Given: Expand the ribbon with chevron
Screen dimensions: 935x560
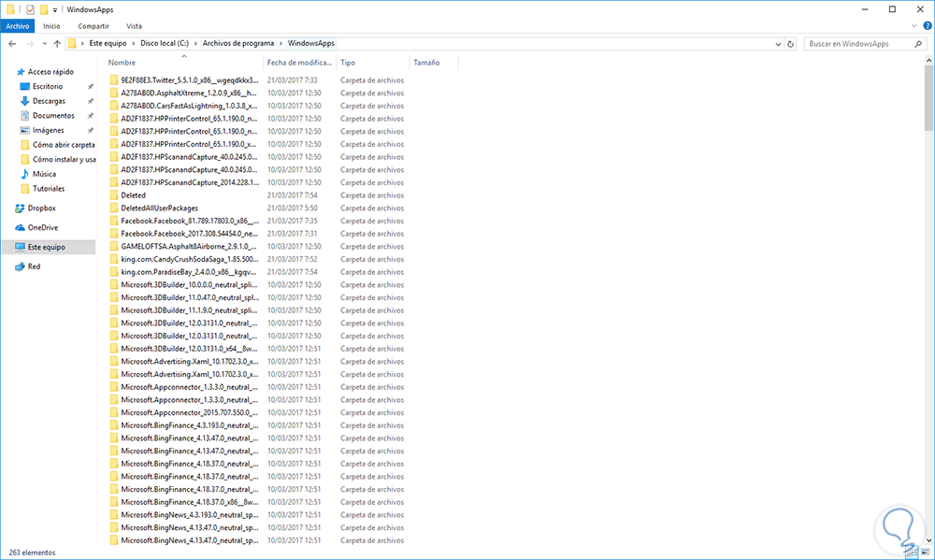Looking at the screenshot, I should (x=914, y=25).
